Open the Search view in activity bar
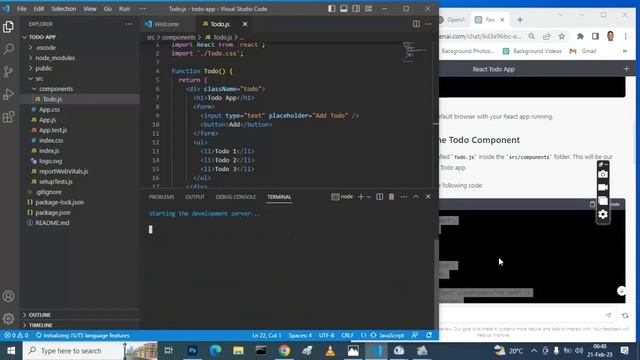Screen dimensions: 640x360 tap(8, 49)
